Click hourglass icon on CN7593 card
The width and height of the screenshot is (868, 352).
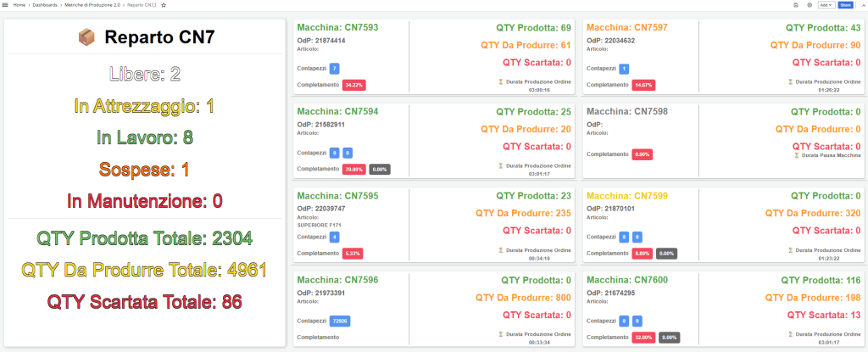pos(501,81)
